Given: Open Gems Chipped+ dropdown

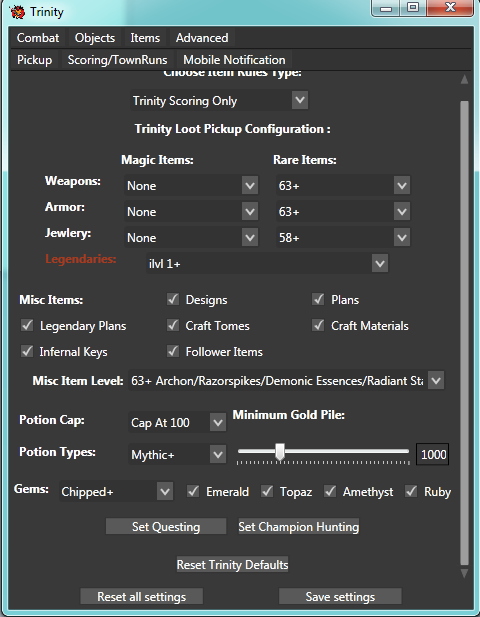Looking at the screenshot, I should [116, 491].
